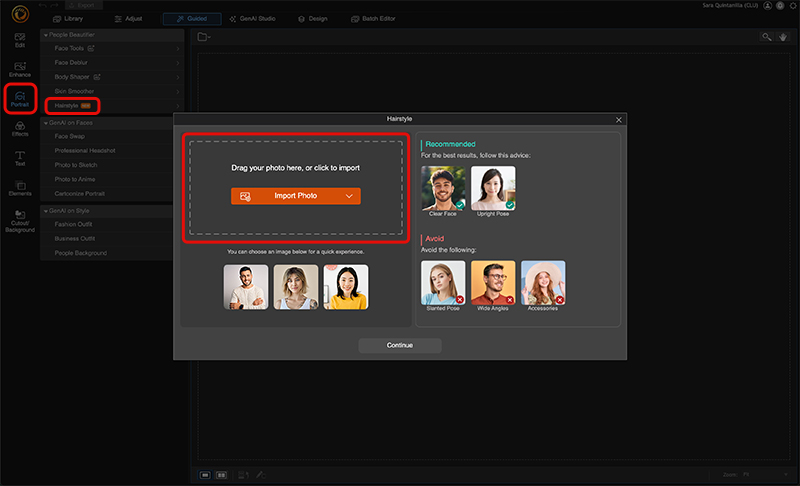Open the Elements tool in the sidebar
This screenshot has height=486, width=800.
pos(20,188)
